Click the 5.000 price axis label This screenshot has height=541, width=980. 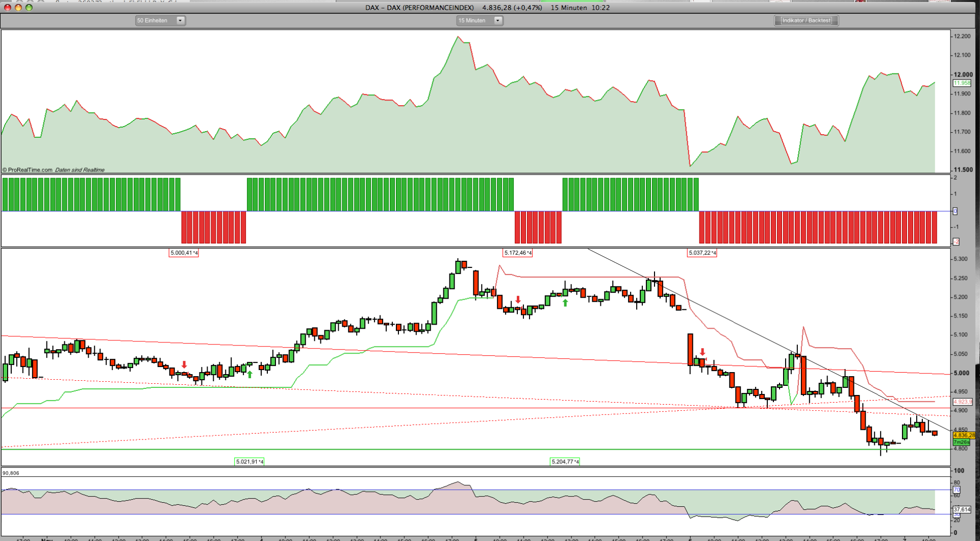pyautogui.click(x=961, y=373)
